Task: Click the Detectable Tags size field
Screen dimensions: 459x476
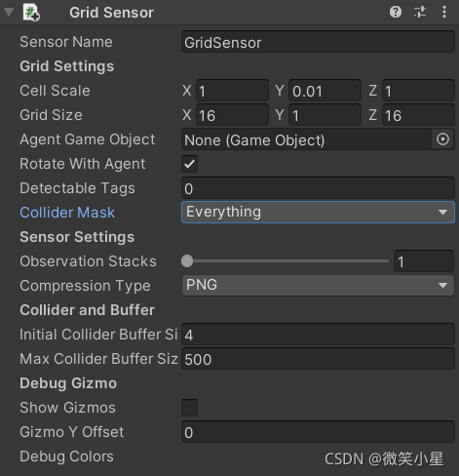Action: pyautogui.click(x=318, y=188)
